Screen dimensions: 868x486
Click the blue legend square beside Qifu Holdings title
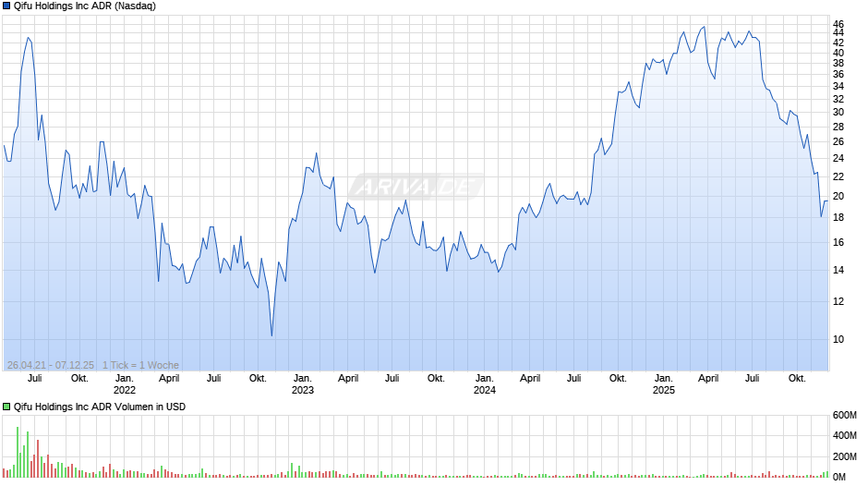coord(6,6)
